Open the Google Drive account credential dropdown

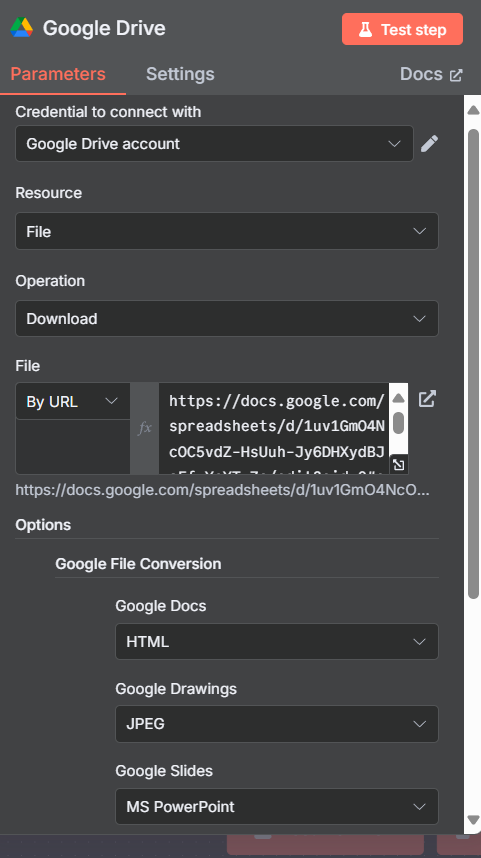pos(215,144)
